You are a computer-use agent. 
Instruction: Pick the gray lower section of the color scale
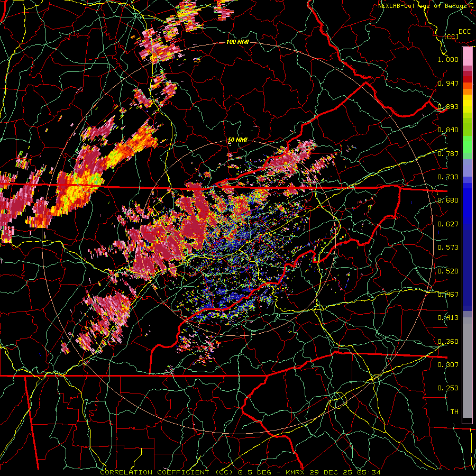(467, 368)
